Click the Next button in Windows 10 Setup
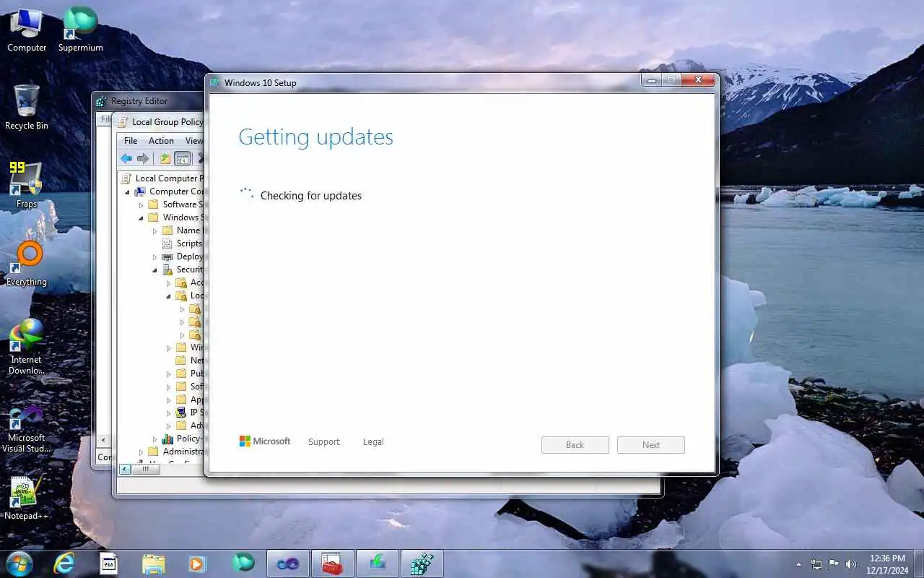Screen dimensions: 924x578 pos(651,444)
